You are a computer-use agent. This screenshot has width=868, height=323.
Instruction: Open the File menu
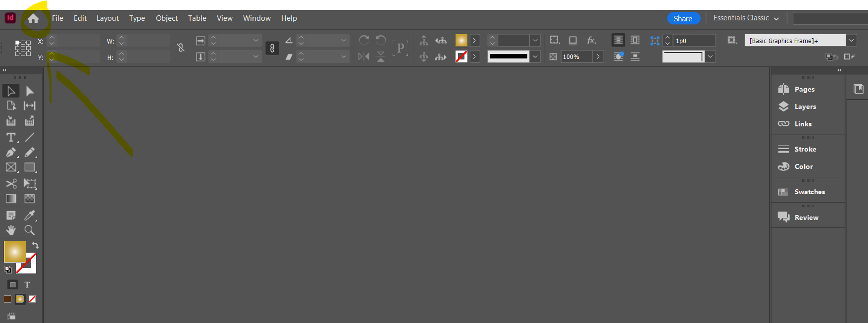point(57,18)
